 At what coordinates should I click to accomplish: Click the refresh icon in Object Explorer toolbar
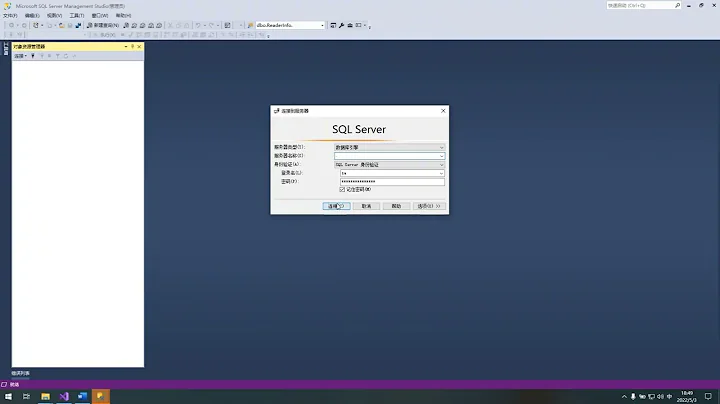click(66, 56)
